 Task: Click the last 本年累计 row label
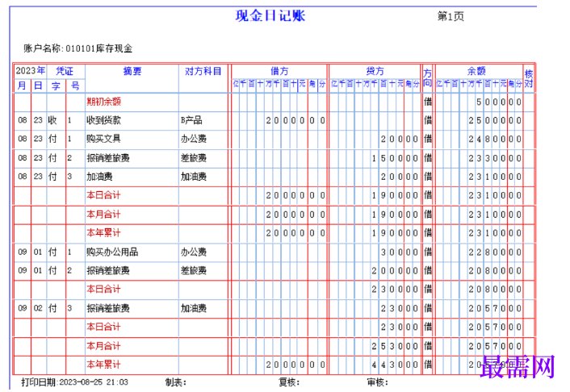coord(103,365)
